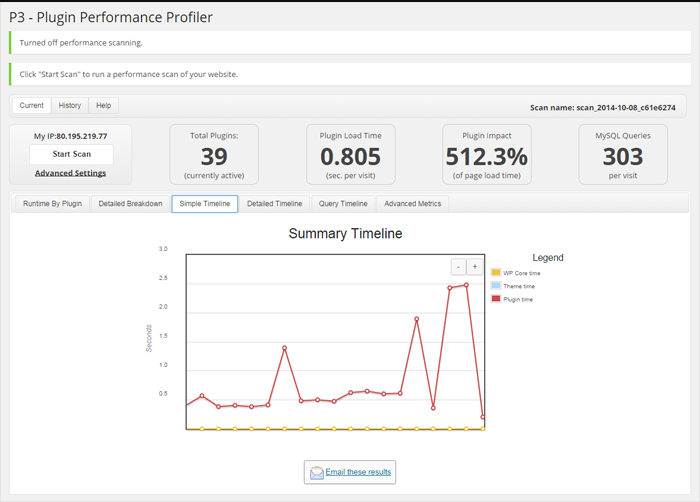Click the blue Theme time legend swatch
This screenshot has height=502, width=700.
[496, 286]
